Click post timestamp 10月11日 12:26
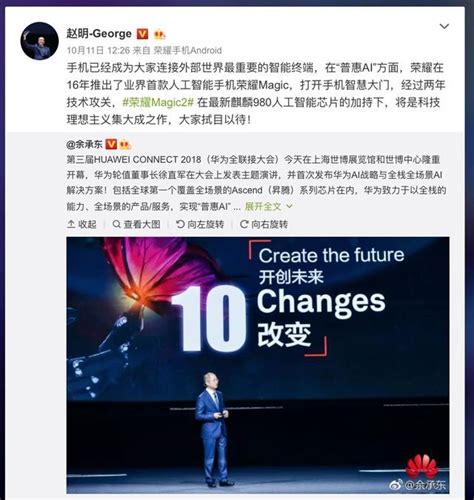The height and width of the screenshot is (500, 474). tap(98, 50)
